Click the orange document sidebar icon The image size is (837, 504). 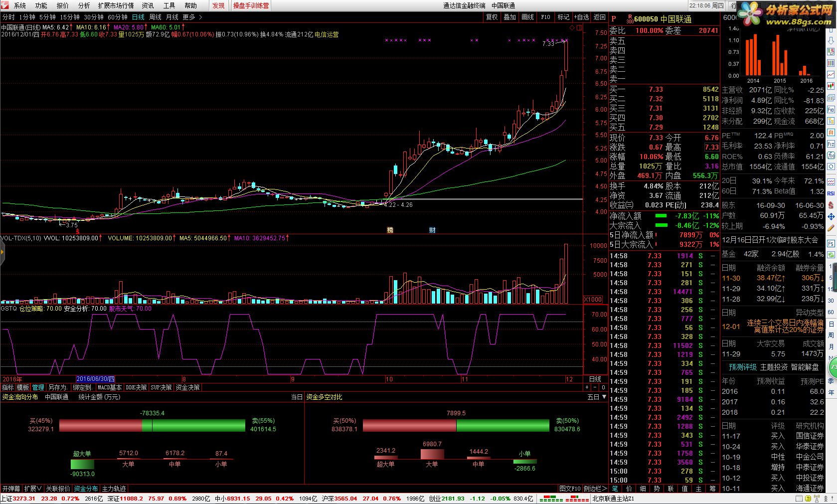click(831, 133)
